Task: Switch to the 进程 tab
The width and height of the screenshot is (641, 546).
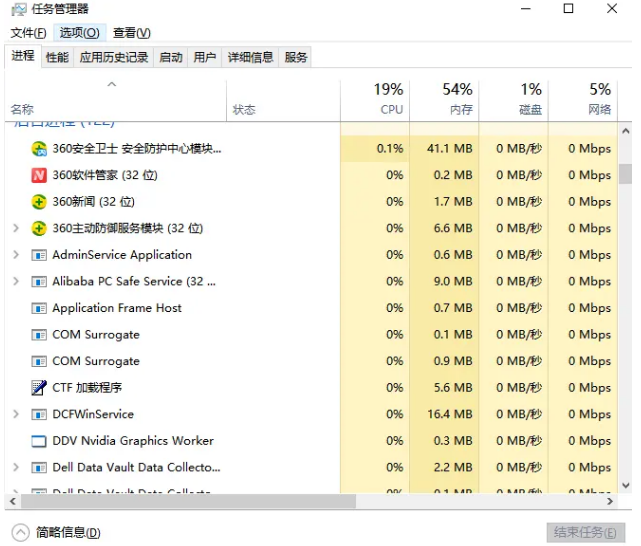Action: [x=23, y=56]
